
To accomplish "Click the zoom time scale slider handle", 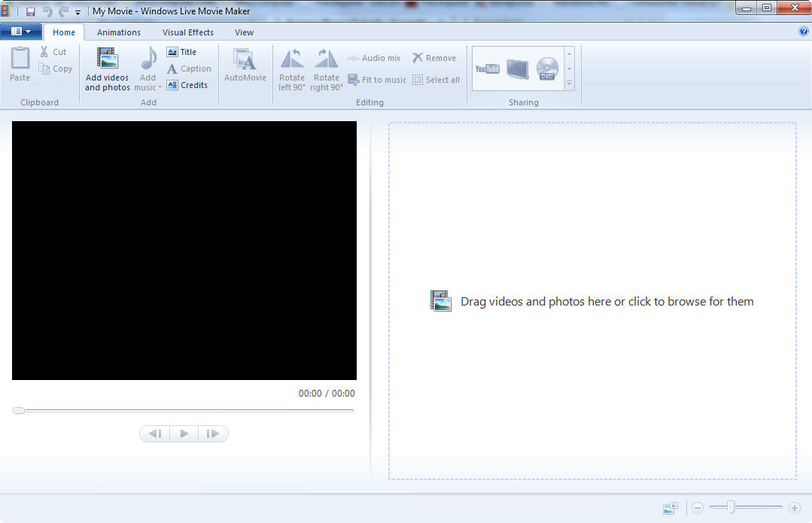I will click(731, 507).
